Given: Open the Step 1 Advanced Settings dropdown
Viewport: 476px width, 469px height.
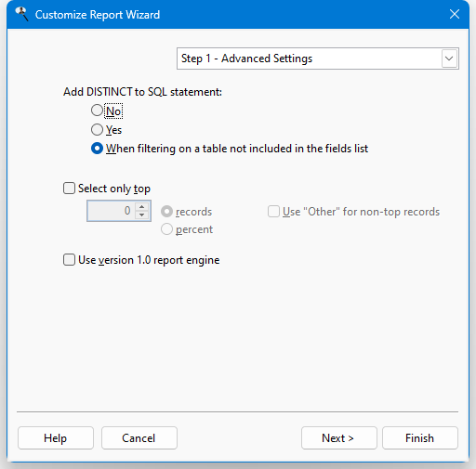Looking at the screenshot, I should [318, 59].
